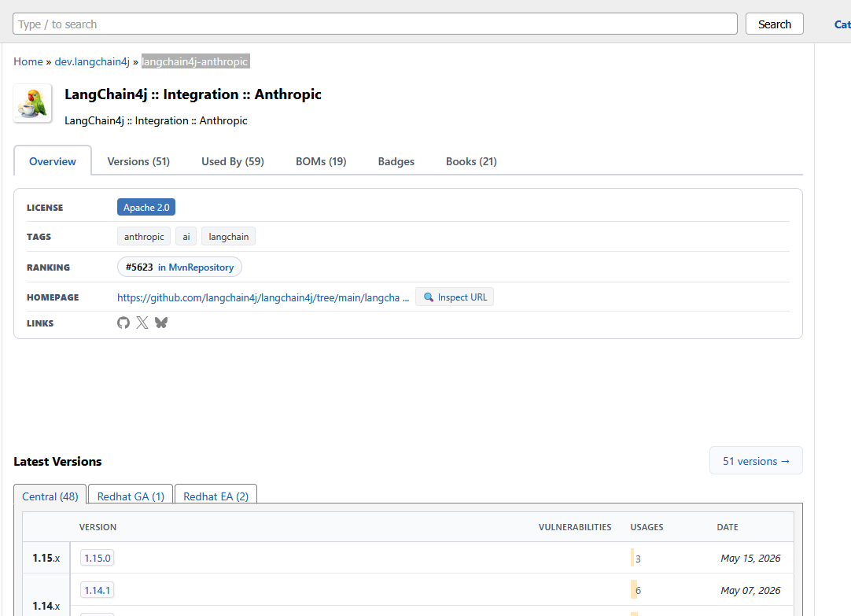Click the HOMEPAGE field label
The width and height of the screenshot is (851, 616).
[x=53, y=297]
